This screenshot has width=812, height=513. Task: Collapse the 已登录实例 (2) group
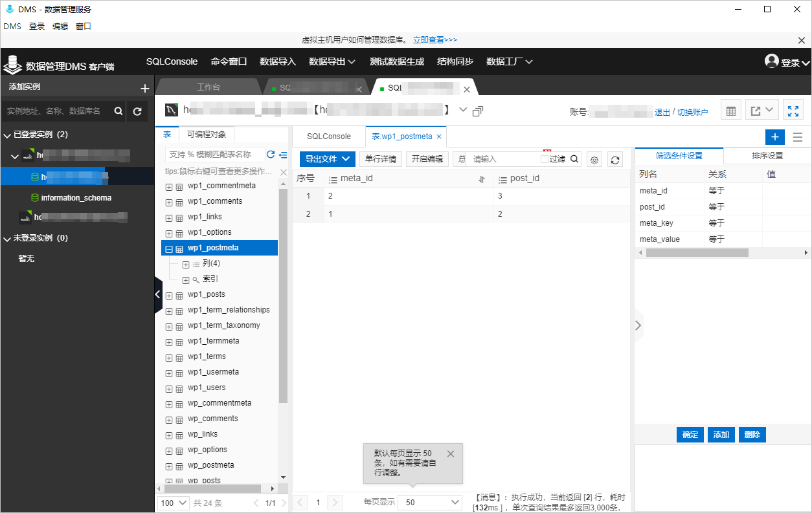pyautogui.click(x=7, y=135)
